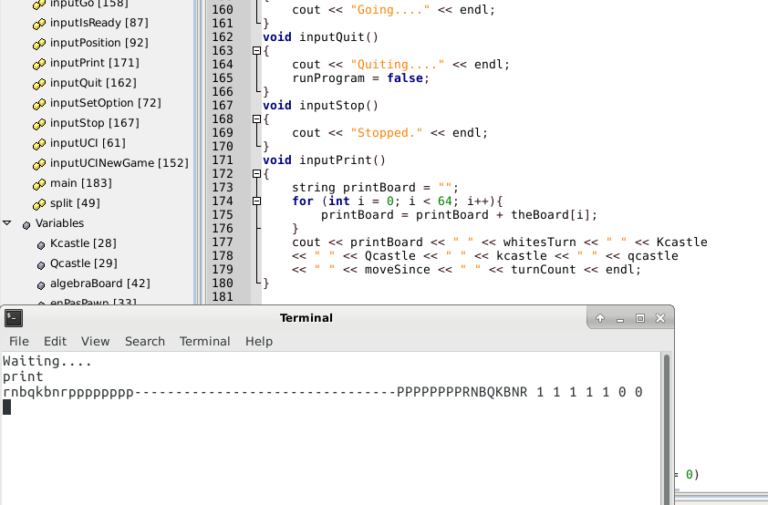Viewport: 768px width, 505px height.
Task: Fold the inputPrint function body
Action: [256, 174]
